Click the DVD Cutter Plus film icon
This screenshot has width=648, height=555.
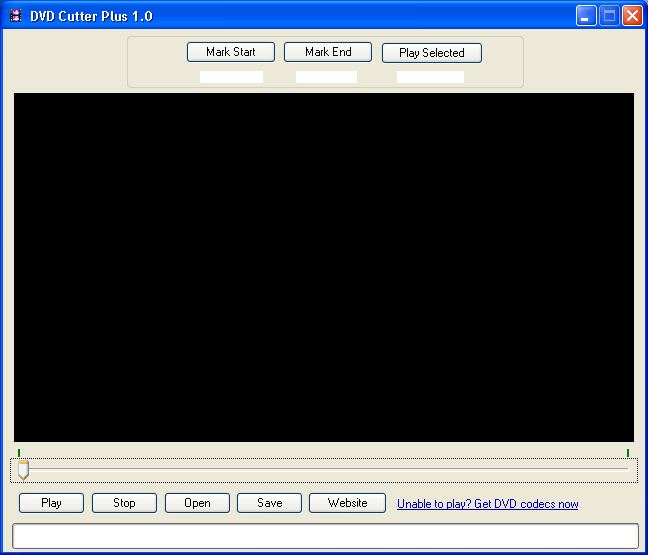tap(16, 16)
